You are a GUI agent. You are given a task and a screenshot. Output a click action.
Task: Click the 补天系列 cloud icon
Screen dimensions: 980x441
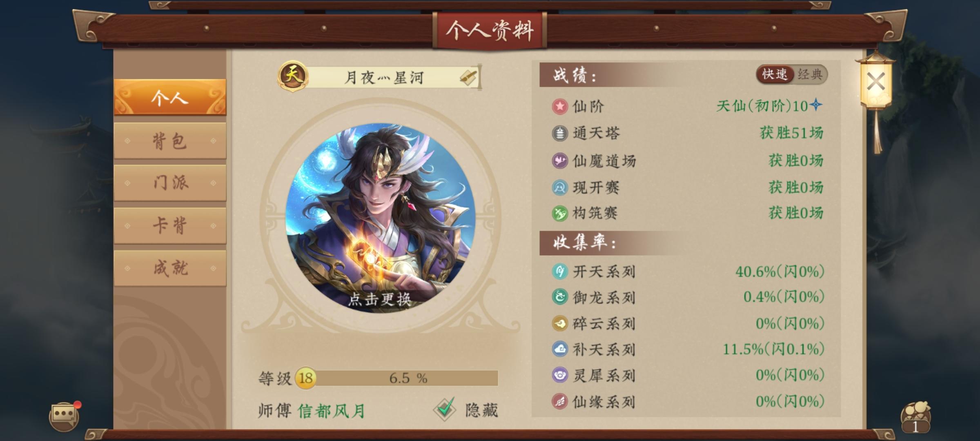pyautogui.click(x=559, y=349)
